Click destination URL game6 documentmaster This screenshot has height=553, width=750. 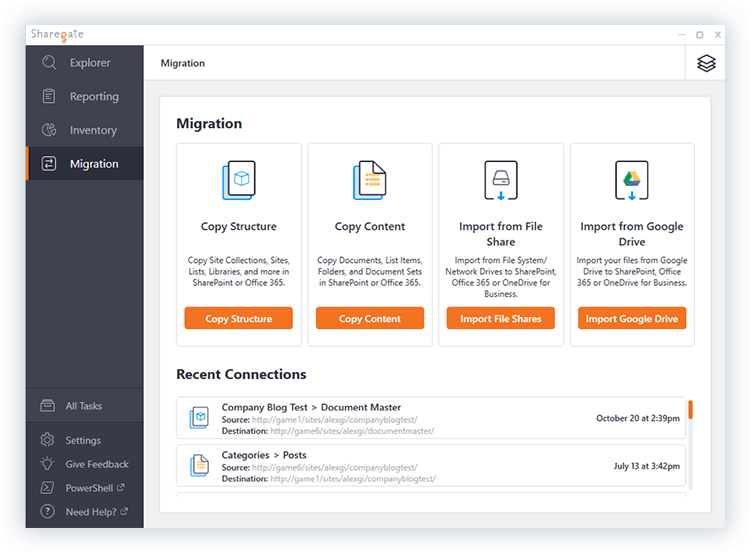point(352,431)
